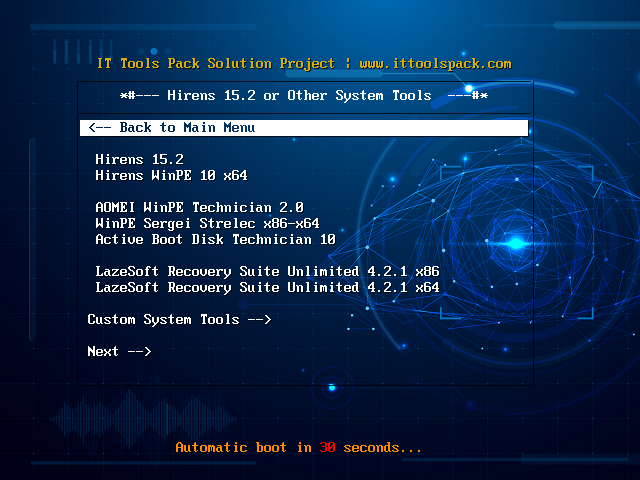Click the "Automatic boot in 30 seconds" text
640x480 pixels.
point(298,447)
